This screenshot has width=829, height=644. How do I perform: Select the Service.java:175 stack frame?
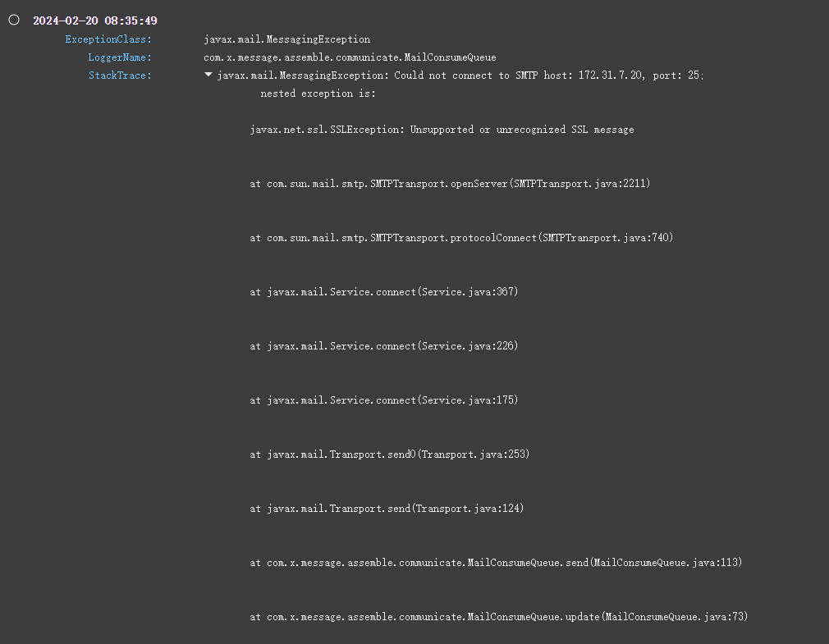click(x=384, y=400)
